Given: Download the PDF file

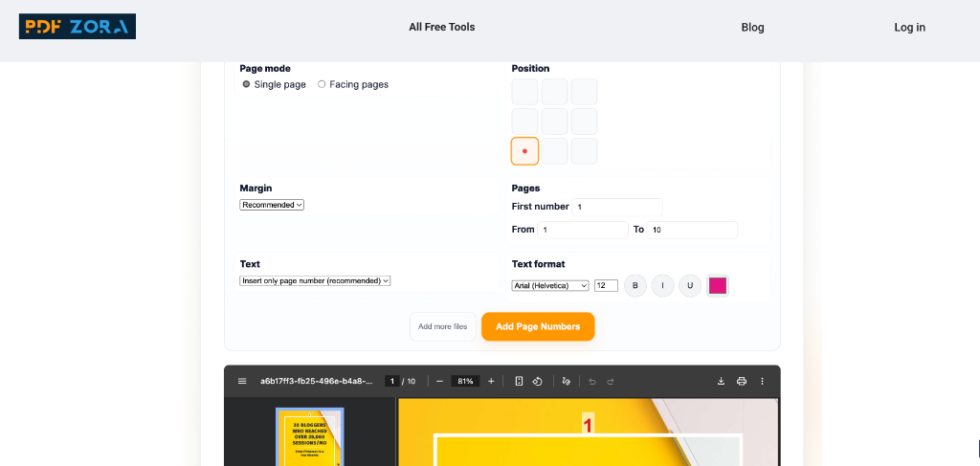Looking at the screenshot, I should [x=721, y=381].
